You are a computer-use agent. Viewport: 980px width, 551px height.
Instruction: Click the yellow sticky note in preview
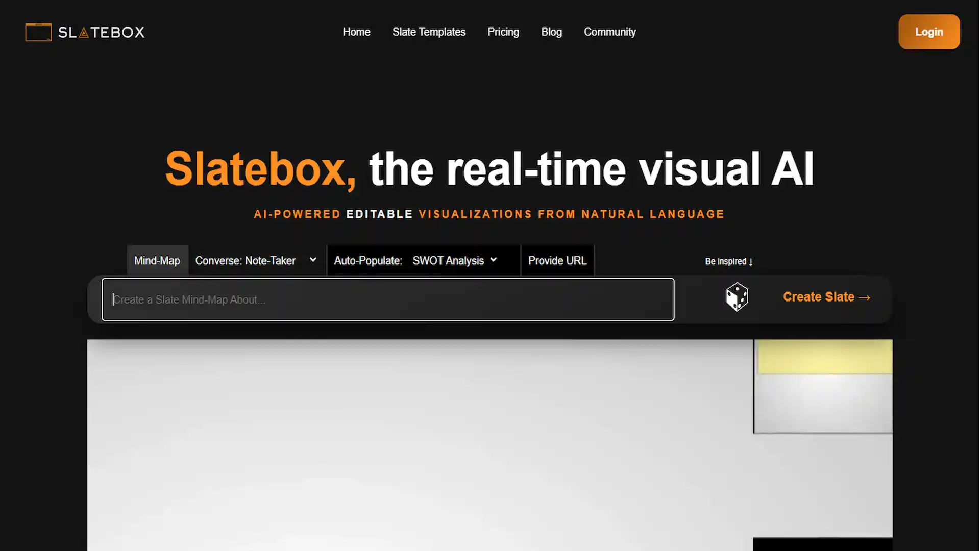tap(825, 357)
